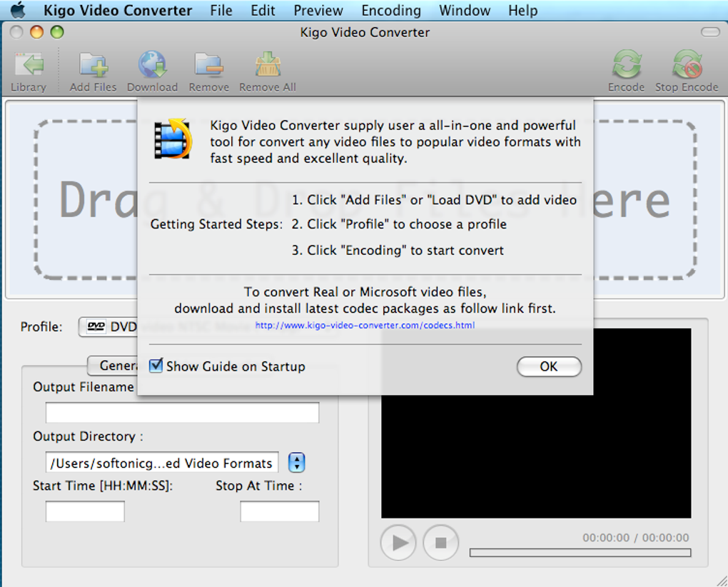Click the Add Files toolbar icon
This screenshot has height=587, width=728.
[93, 65]
